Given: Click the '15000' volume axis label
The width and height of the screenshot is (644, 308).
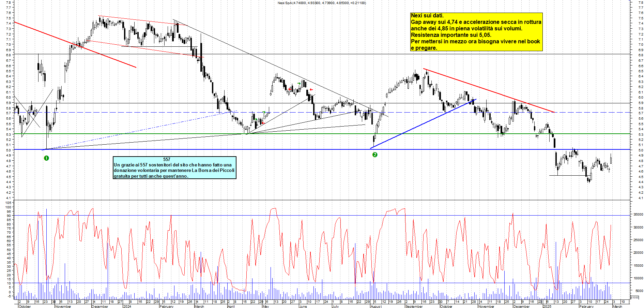Looking at the screenshot, I should coord(638,265).
